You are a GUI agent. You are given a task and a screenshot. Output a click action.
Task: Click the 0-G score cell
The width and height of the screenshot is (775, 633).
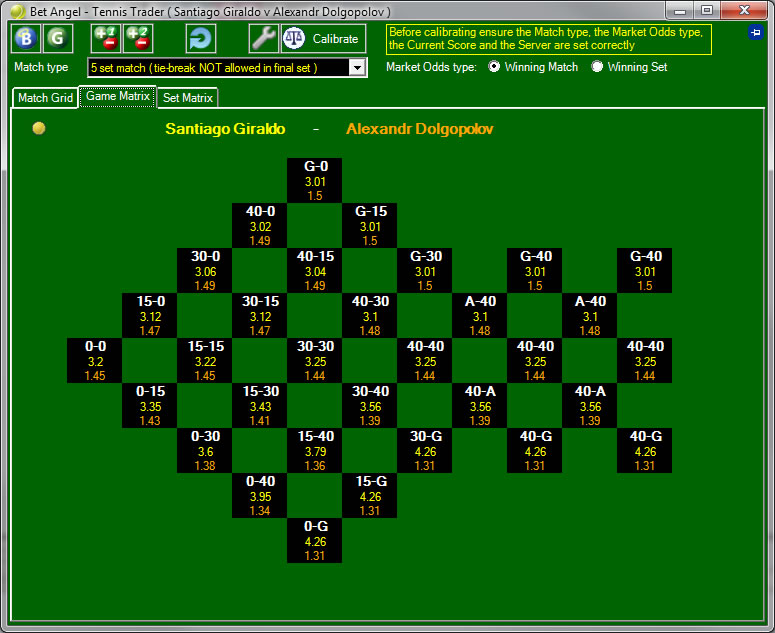pos(314,540)
